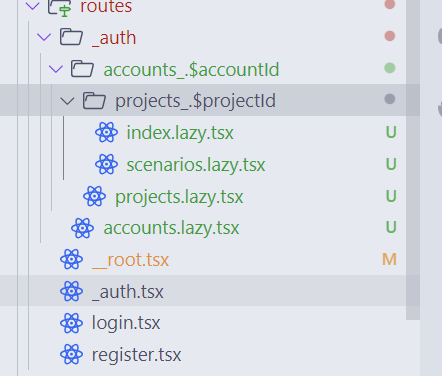Click React icon of accounts.lazy.tsx
Viewport: 442px width, 376px height.
83,228
